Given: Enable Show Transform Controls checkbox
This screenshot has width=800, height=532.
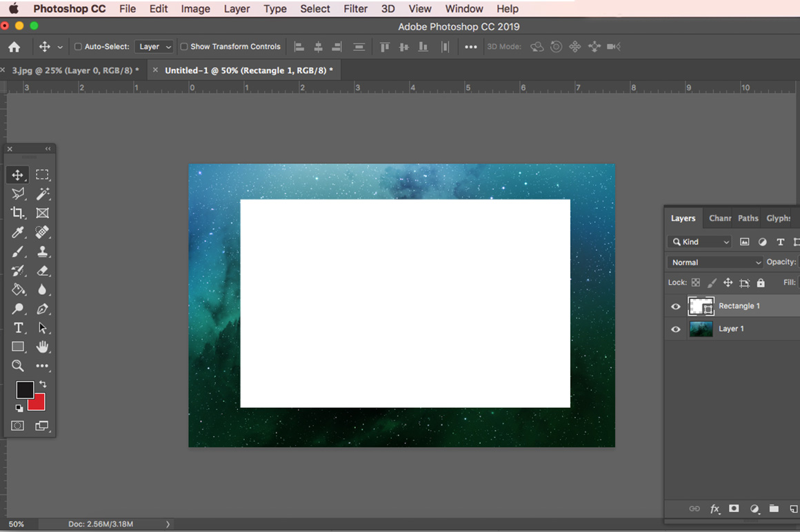Looking at the screenshot, I should pyautogui.click(x=184, y=46).
